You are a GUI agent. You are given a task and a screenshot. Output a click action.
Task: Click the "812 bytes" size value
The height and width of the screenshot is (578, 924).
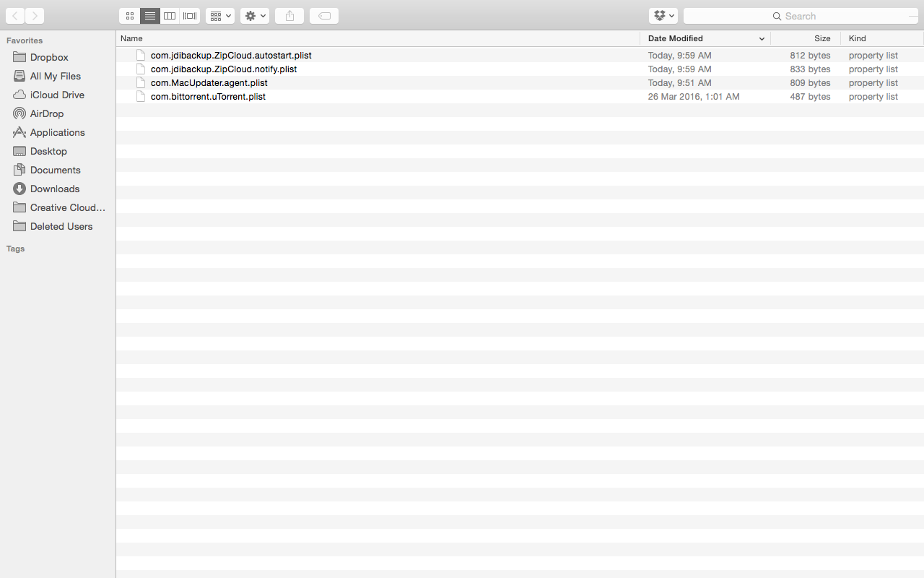[x=810, y=56]
